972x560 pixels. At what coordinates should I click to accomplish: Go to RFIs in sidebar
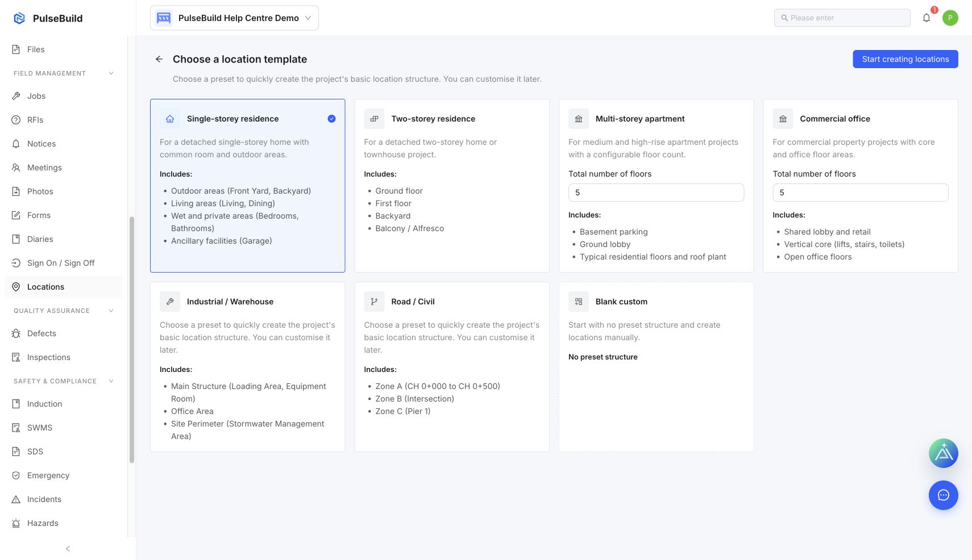click(64, 120)
